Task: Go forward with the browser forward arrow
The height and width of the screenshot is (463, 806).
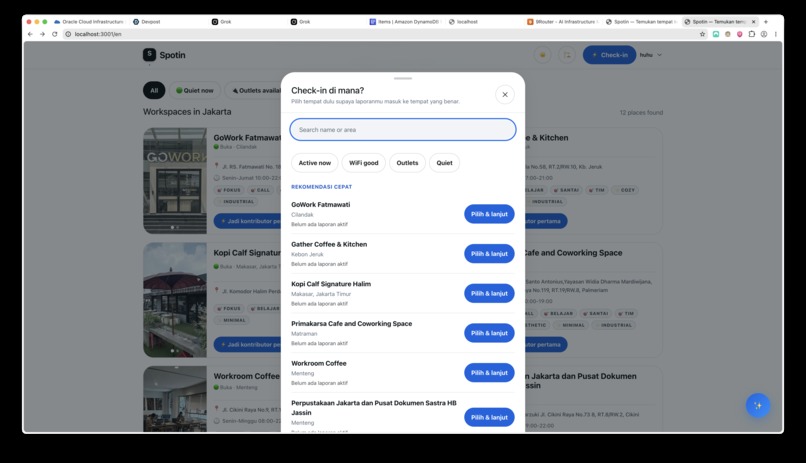Action: pyautogui.click(x=42, y=34)
